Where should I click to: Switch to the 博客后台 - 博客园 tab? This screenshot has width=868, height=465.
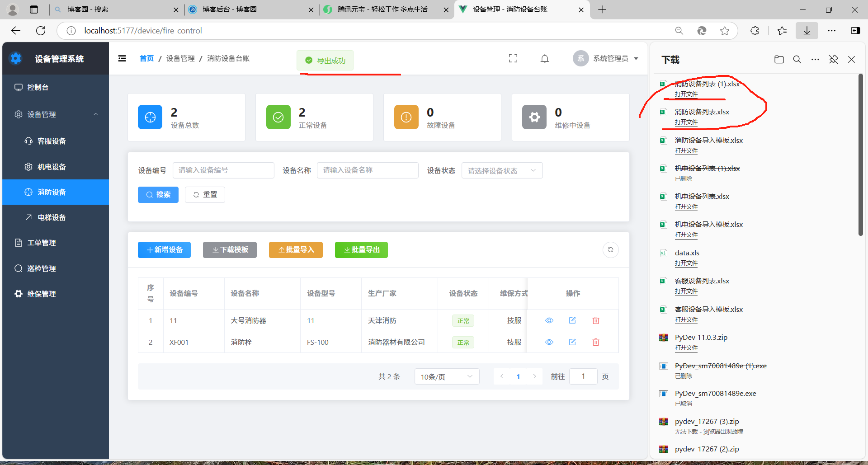coord(251,9)
